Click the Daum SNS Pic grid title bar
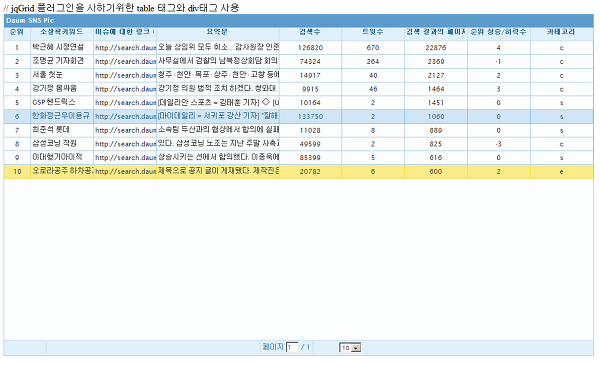Viewport: 600px width, 365px height. [x=298, y=21]
